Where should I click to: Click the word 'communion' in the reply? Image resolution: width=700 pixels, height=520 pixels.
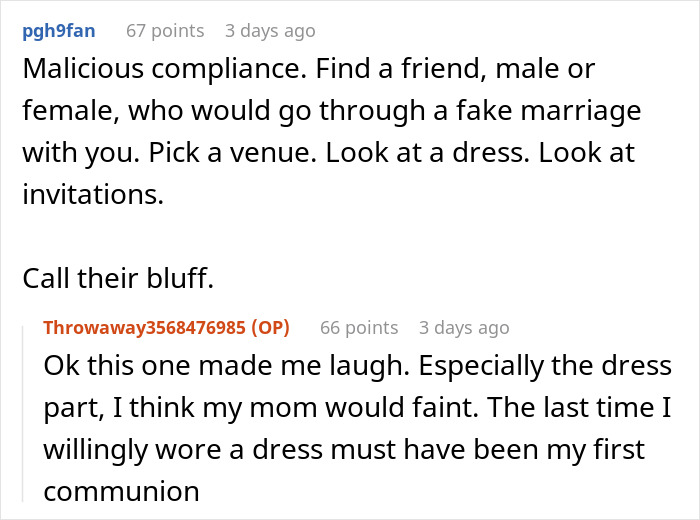click(x=121, y=491)
